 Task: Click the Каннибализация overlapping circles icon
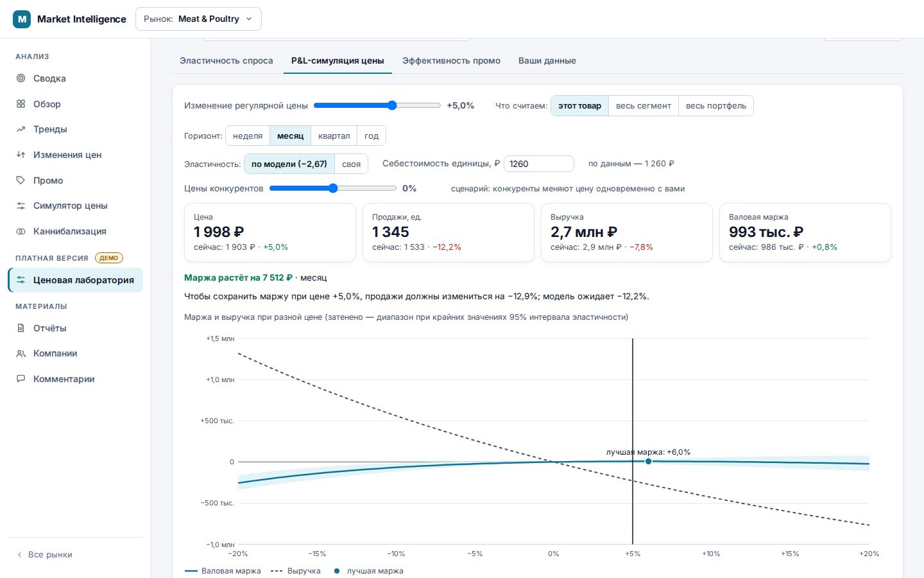[x=21, y=231]
